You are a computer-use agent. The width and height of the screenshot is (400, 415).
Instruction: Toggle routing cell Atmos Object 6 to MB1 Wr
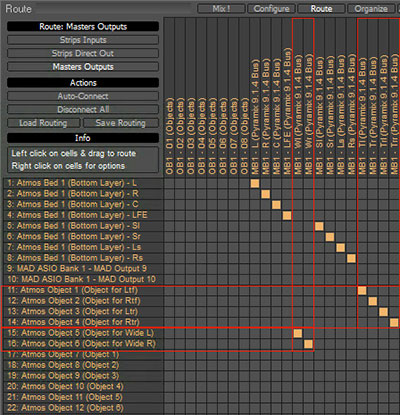click(308, 344)
